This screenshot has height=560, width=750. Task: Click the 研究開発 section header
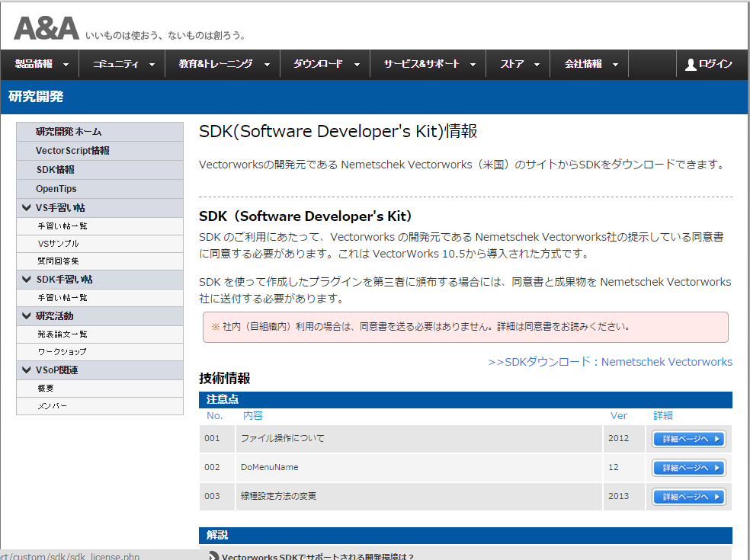(x=36, y=97)
